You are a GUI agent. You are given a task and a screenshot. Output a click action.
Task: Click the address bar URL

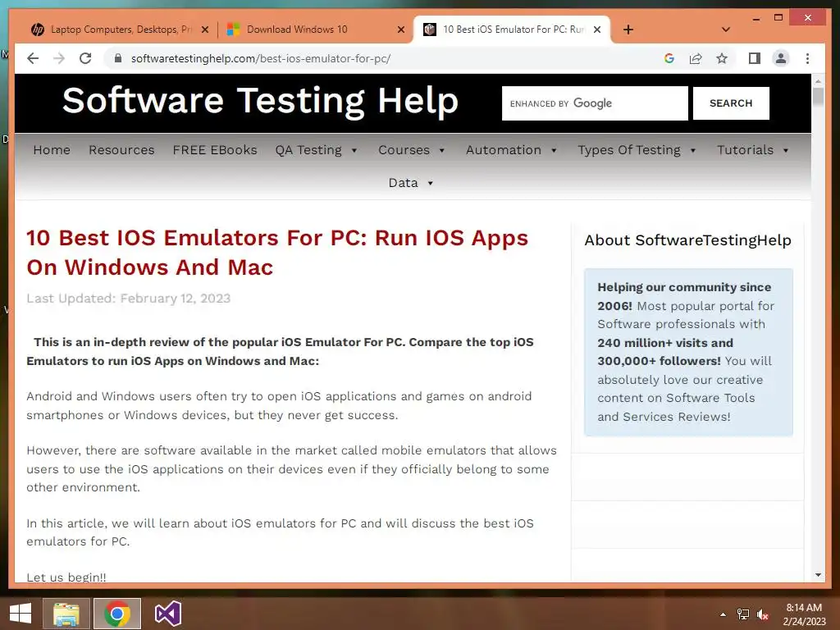click(x=261, y=58)
